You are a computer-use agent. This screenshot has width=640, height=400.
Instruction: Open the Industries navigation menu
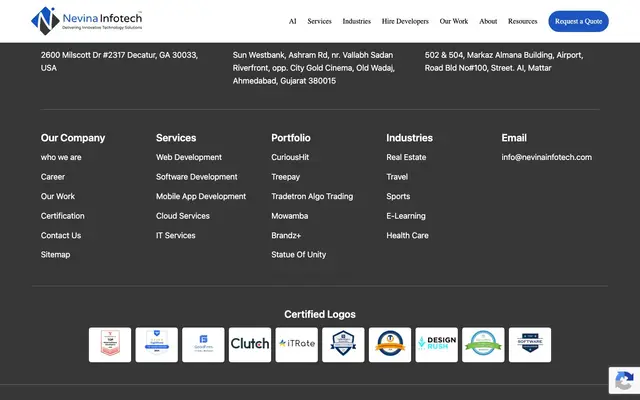click(x=357, y=21)
